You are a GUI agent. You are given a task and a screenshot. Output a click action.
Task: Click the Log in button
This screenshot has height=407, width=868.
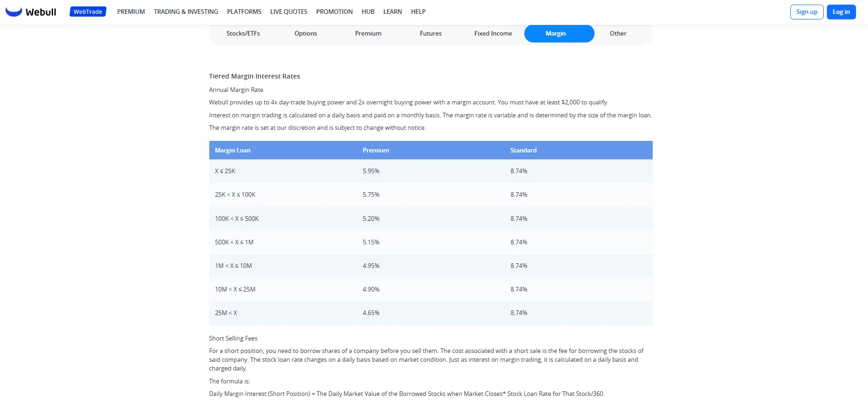pyautogui.click(x=841, y=12)
